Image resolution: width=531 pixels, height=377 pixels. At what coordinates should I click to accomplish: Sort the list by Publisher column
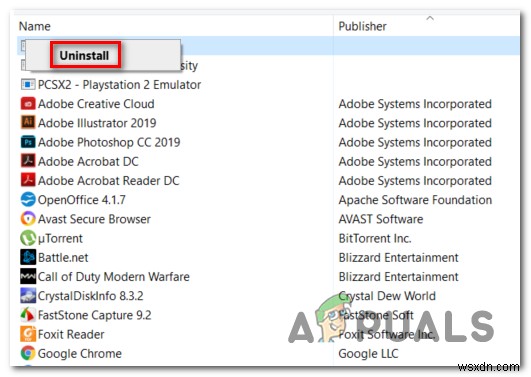[362, 26]
